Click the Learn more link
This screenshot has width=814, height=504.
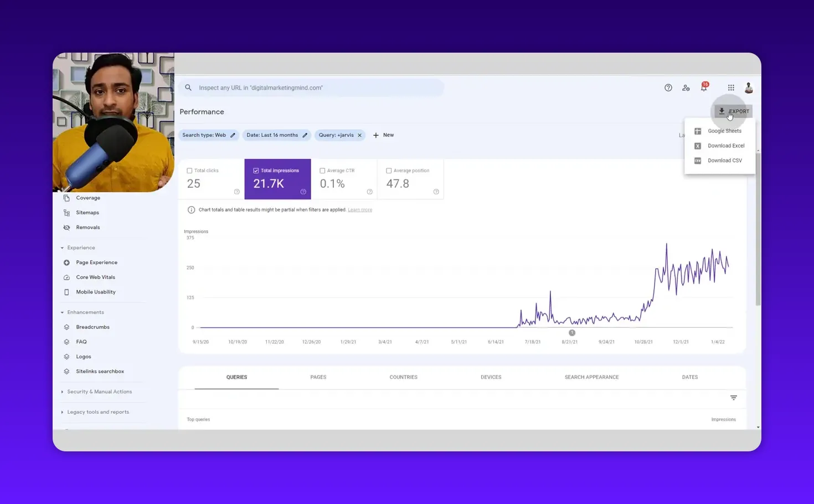(360, 209)
